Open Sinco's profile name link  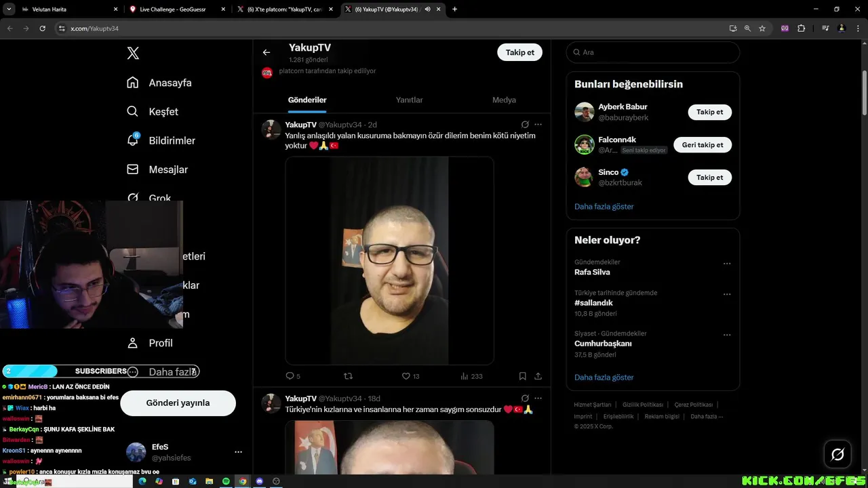pos(608,172)
